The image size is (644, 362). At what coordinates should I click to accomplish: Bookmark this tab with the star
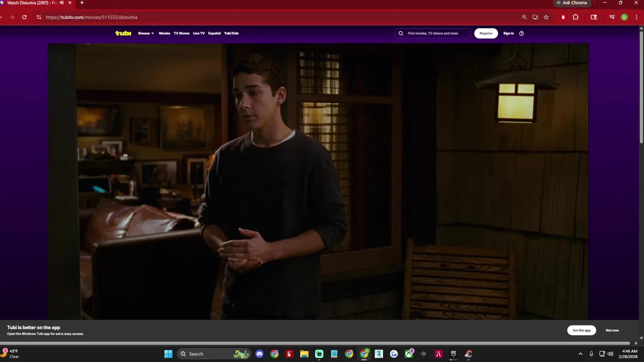[x=546, y=17]
